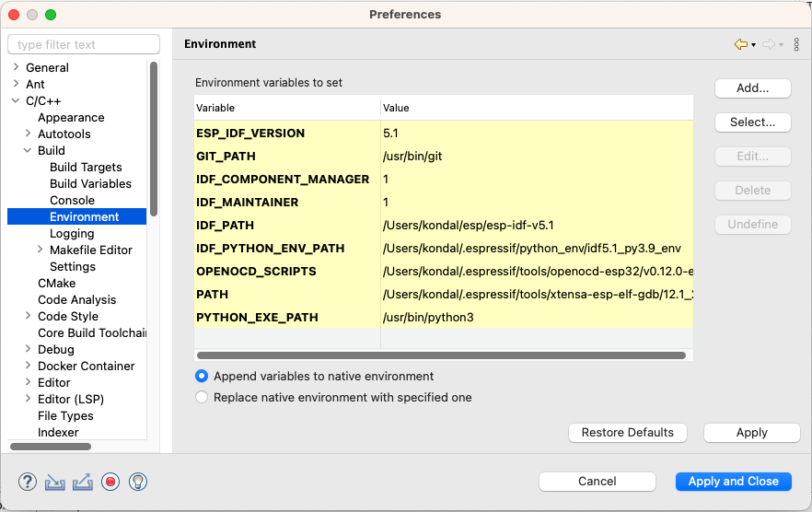Image resolution: width=812 pixels, height=512 pixels.
Task: Expand the Makefile Editor node
Action: [40, 250]
